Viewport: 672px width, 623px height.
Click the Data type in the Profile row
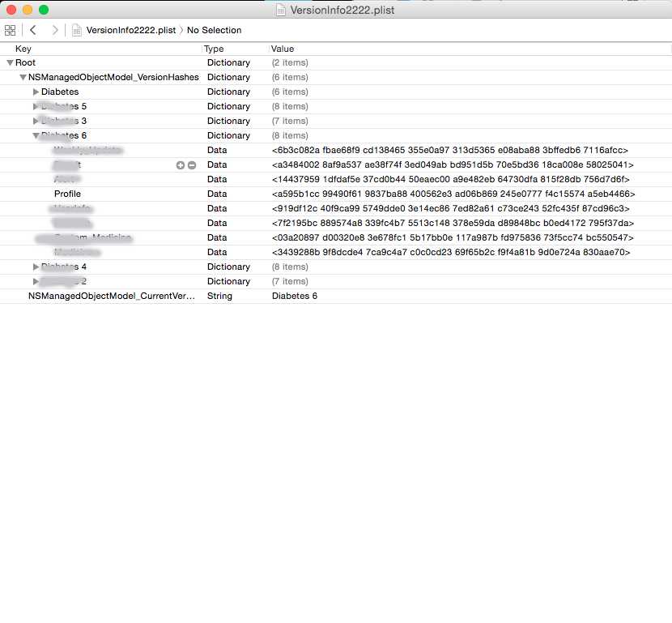[x=217, y=194]
